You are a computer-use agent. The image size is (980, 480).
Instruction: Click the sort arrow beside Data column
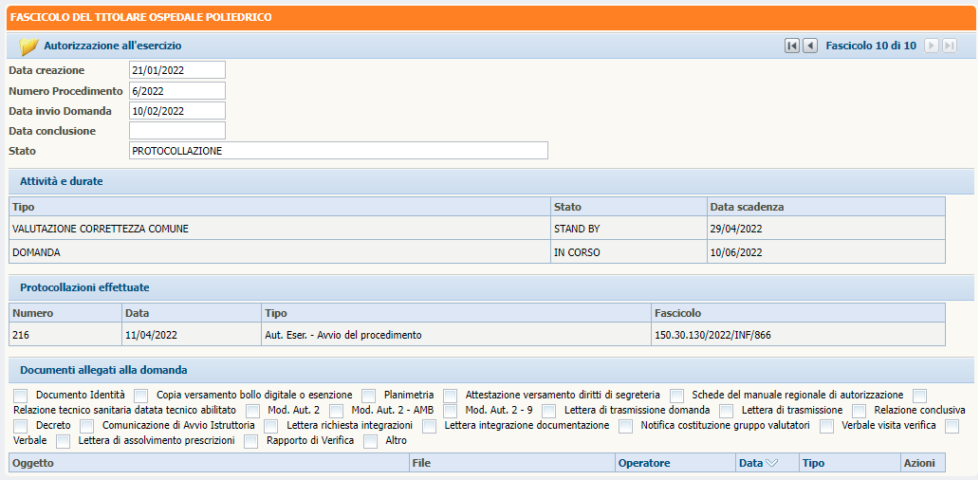[x=771, y=463]
